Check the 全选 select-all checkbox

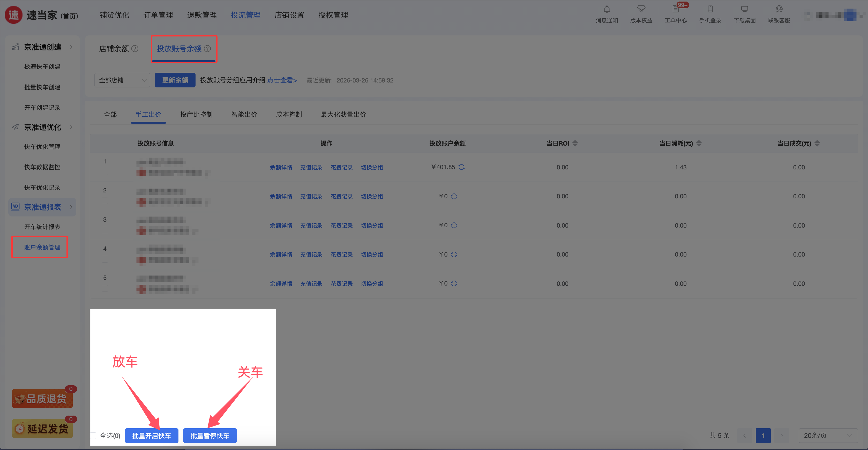click(x=93, y=436)
